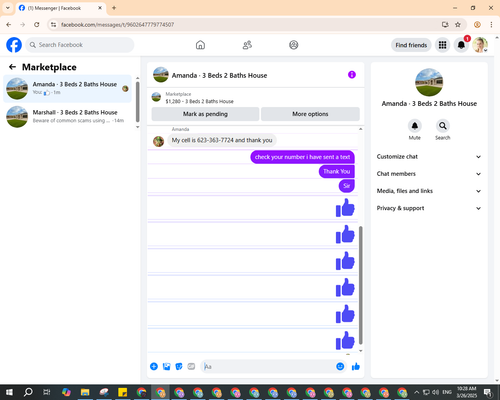Open a new browser tab
Screen dimensions: 500x400
click(x=114, y=8)
